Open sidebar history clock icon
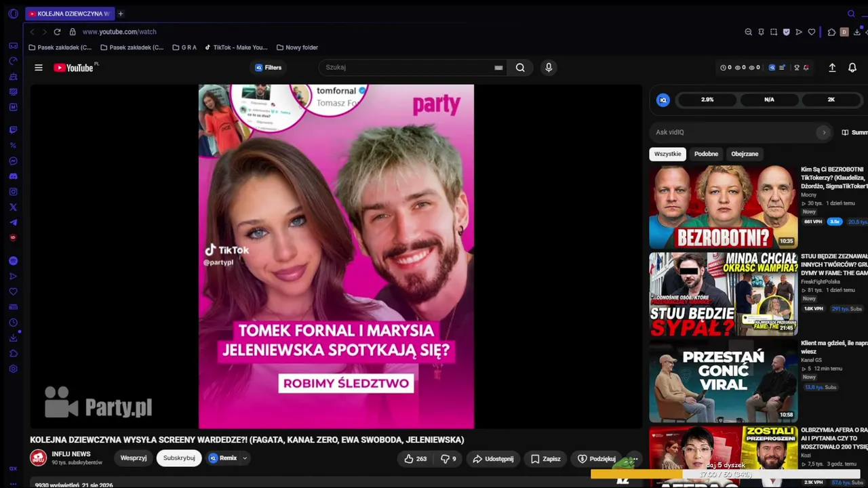This screenshot has height=488, width=868. coord(13,323)
